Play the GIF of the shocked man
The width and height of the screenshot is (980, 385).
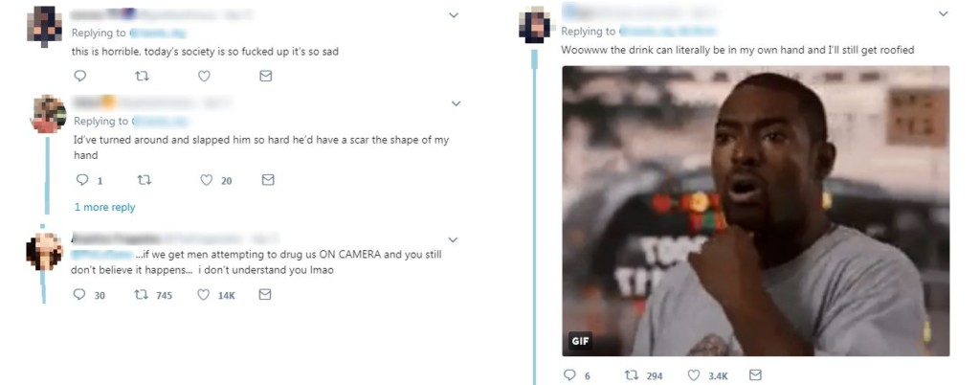(756, 211)
